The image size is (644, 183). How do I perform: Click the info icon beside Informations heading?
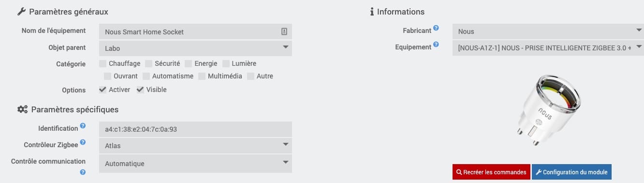coord(372,12)
